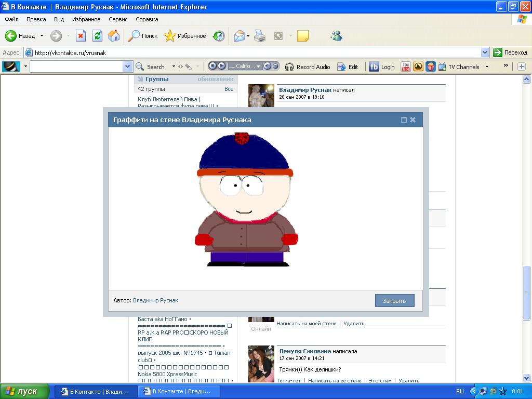Open author link Владимир Руснак in dialog
This screenshot has width=532, height=399.
point(155,300)
